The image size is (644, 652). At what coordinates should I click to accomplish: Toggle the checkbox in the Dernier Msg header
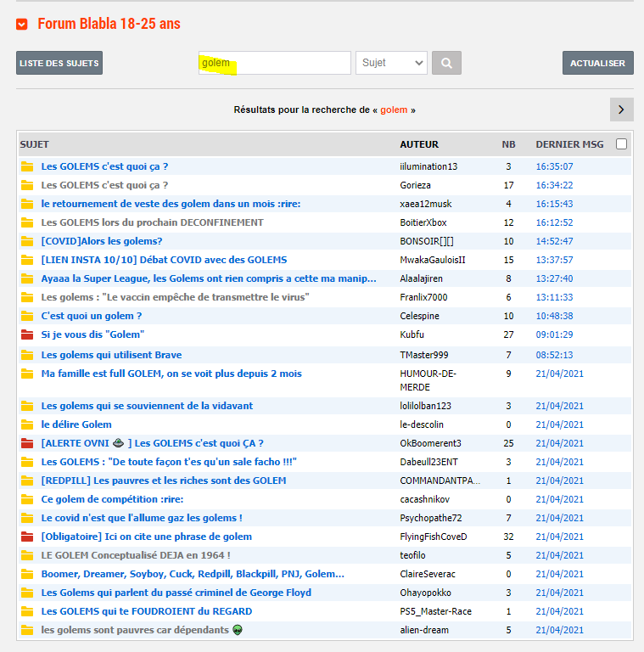[621, 144]
